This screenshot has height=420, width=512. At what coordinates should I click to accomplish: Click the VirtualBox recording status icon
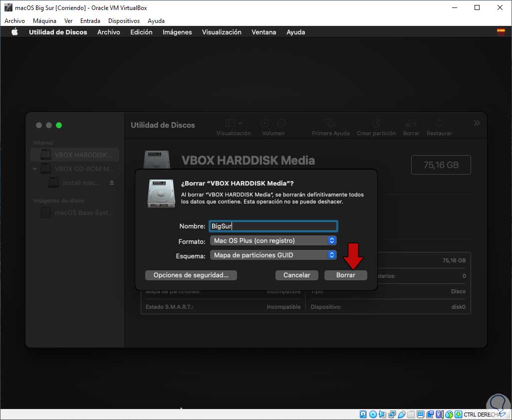[x=430, y=415]
